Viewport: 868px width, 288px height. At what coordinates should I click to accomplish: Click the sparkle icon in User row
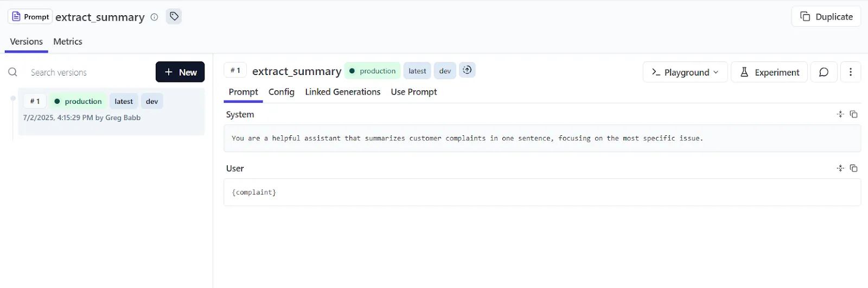pos(840,168)
